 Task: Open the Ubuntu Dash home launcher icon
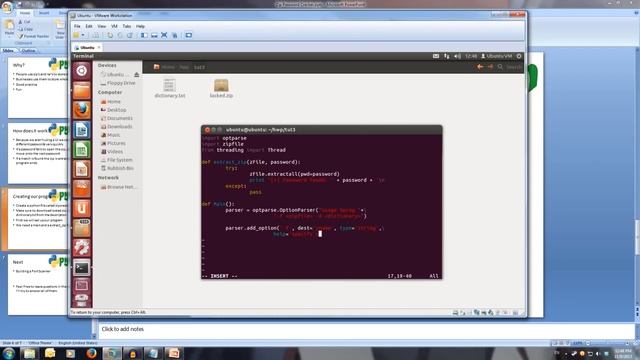pyautogui.click(x=82, y=71)
